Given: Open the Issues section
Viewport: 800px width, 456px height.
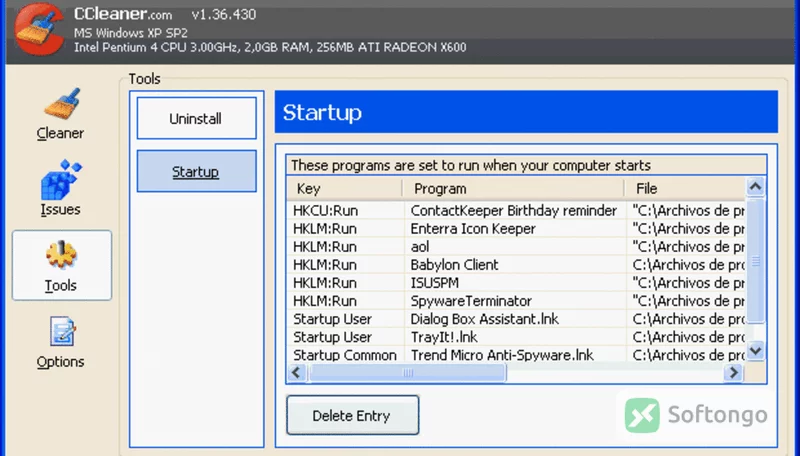Looking at the screenshot, I should coord(60,188).
